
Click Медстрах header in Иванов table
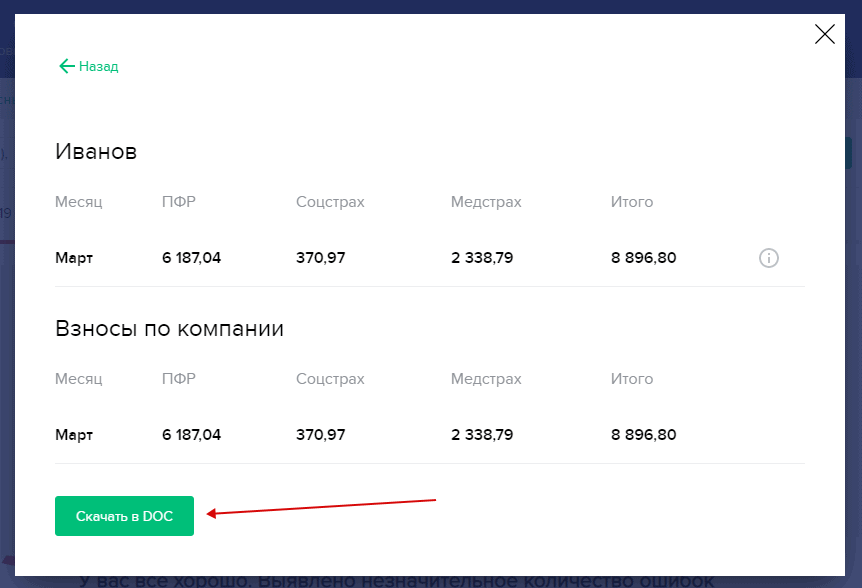point(486,202)
